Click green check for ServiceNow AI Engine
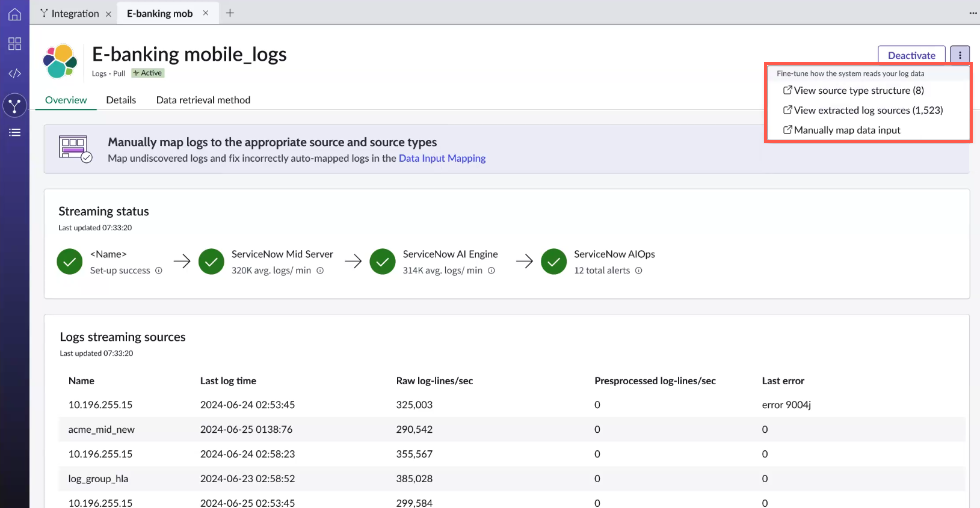 tap(383, 262)
